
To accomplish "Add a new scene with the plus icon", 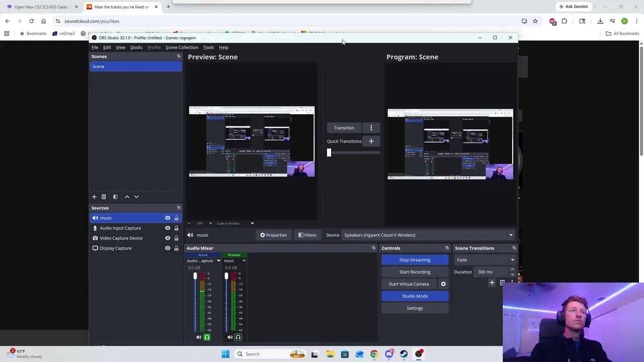I will tap(94, 197).
